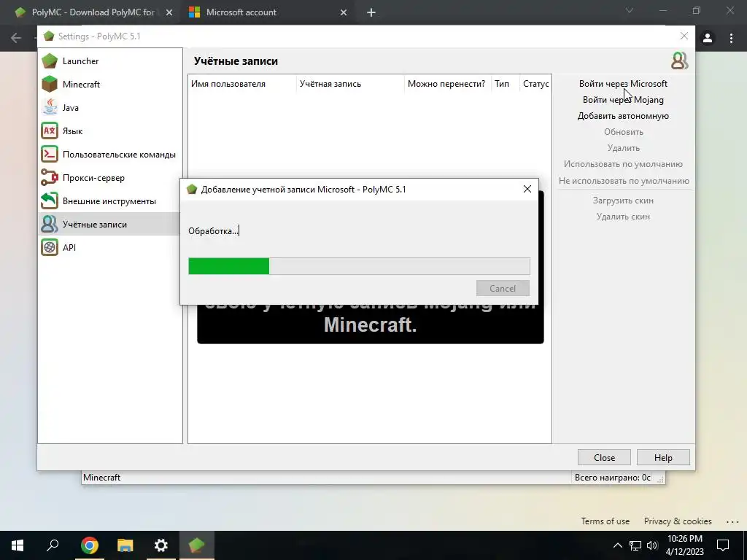
Task: Click Всего наиграно status text
Action: (x=613, y=478)
